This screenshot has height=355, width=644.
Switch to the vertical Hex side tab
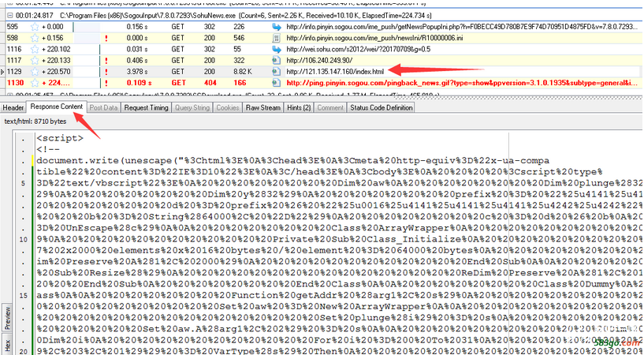point(7,346)
